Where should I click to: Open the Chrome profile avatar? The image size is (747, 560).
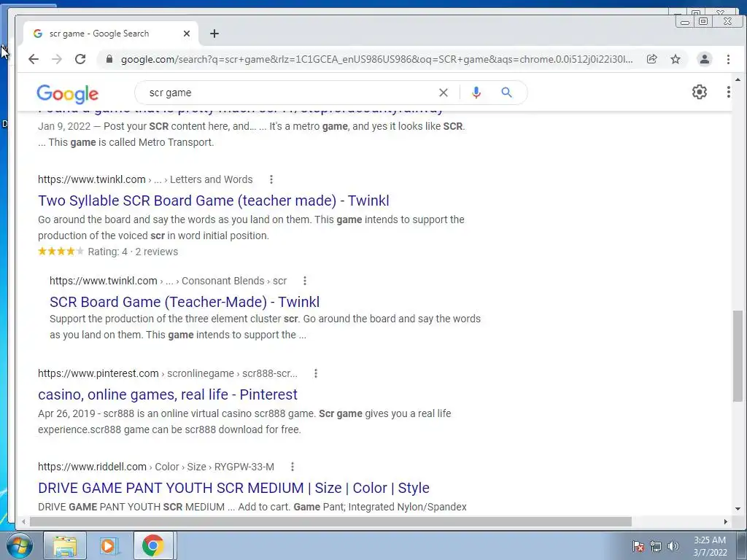705,59
